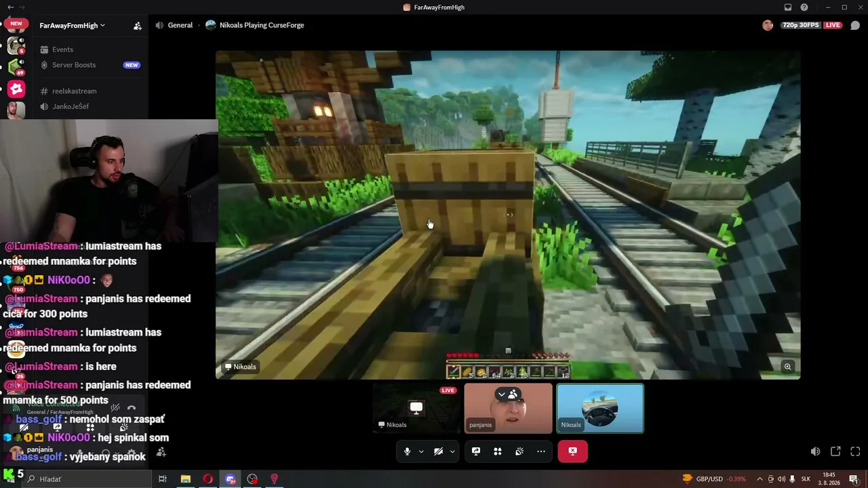Open screen share settings button
Image resolution: width=868 pixels, height=488 pixels.
click(476, 451)
